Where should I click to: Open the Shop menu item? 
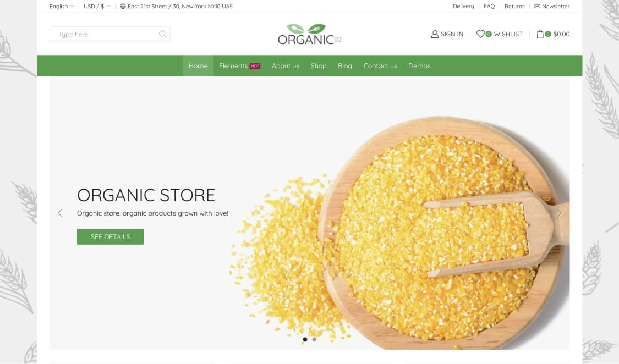pyautogui.click(x=319, y=66)
